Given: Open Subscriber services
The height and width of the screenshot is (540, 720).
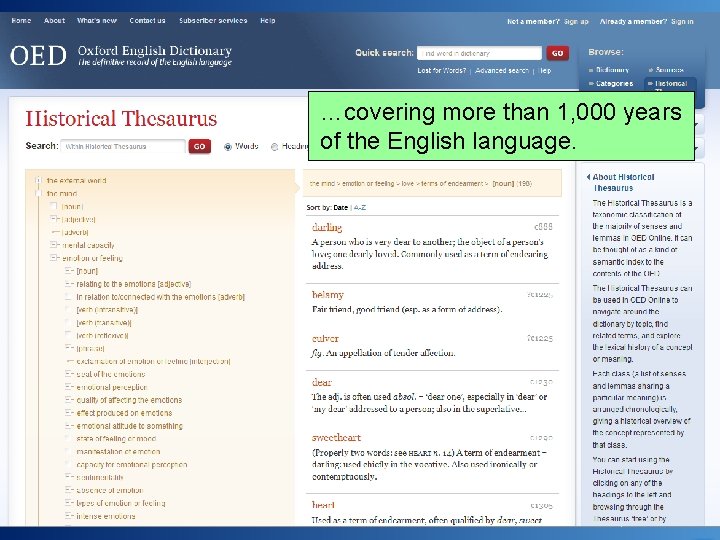Looking at the screenshot, I should pos(213,21).
